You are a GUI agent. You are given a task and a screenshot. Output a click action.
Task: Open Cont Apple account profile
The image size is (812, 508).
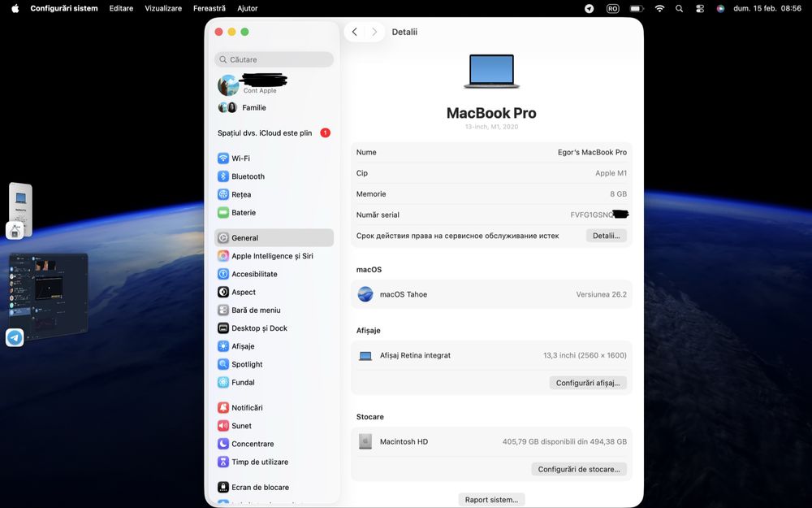pyautogui.click(x=274, y=85)
